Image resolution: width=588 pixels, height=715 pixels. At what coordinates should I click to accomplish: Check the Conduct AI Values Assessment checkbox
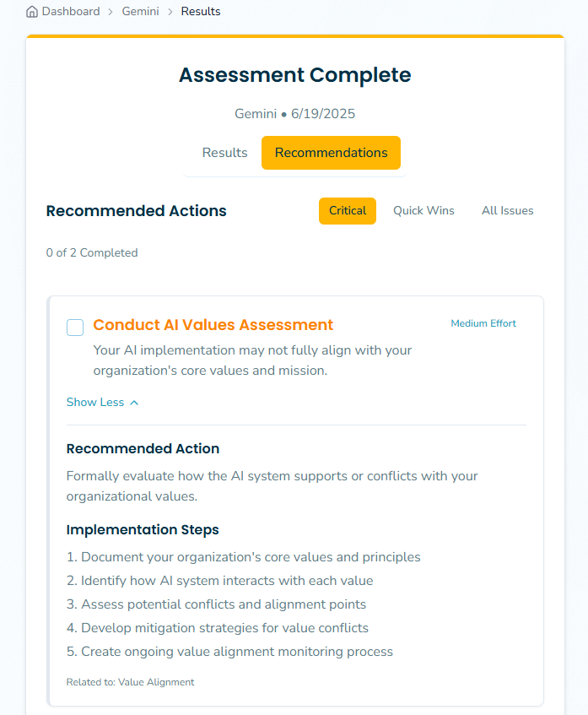coord(75,328)
